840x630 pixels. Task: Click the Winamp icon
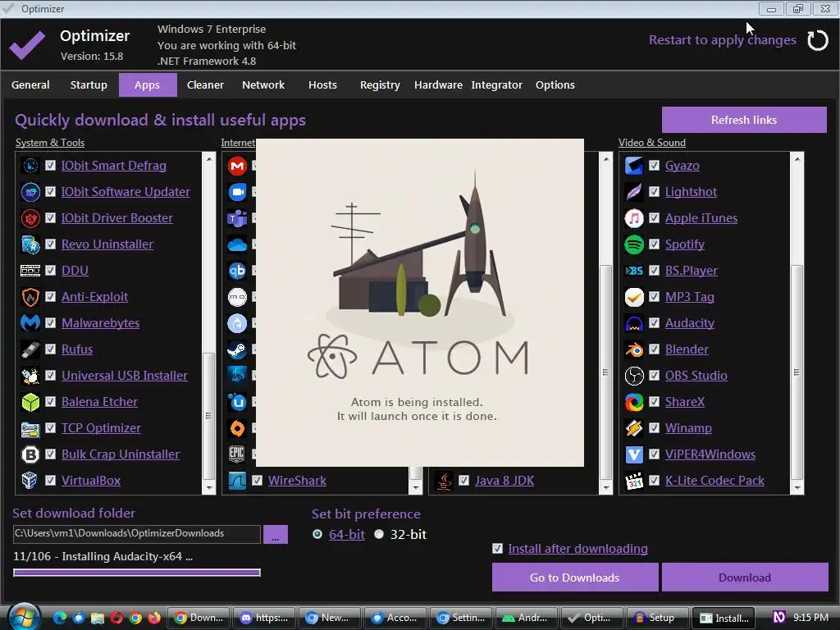tap(634, 428)
